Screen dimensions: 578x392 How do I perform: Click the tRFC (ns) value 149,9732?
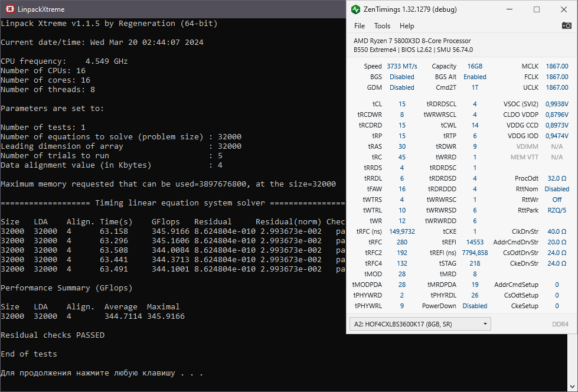(402, 231)
